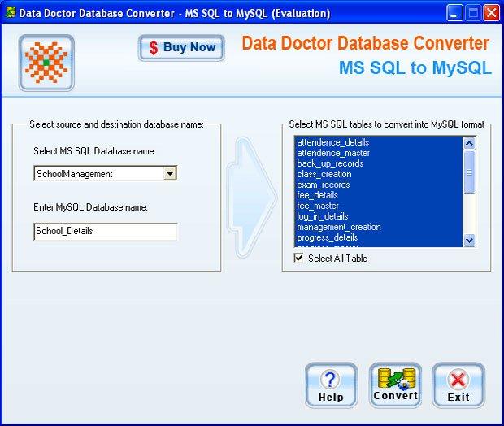Screen dimensions: 504x426
Task: Open the Help button
Action: click(331, 385)
